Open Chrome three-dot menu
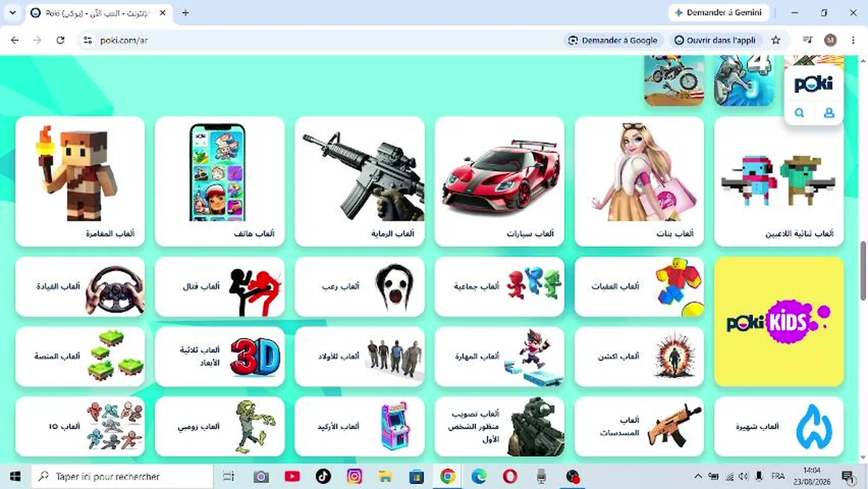868x489 pixels. tap(853, 40)
